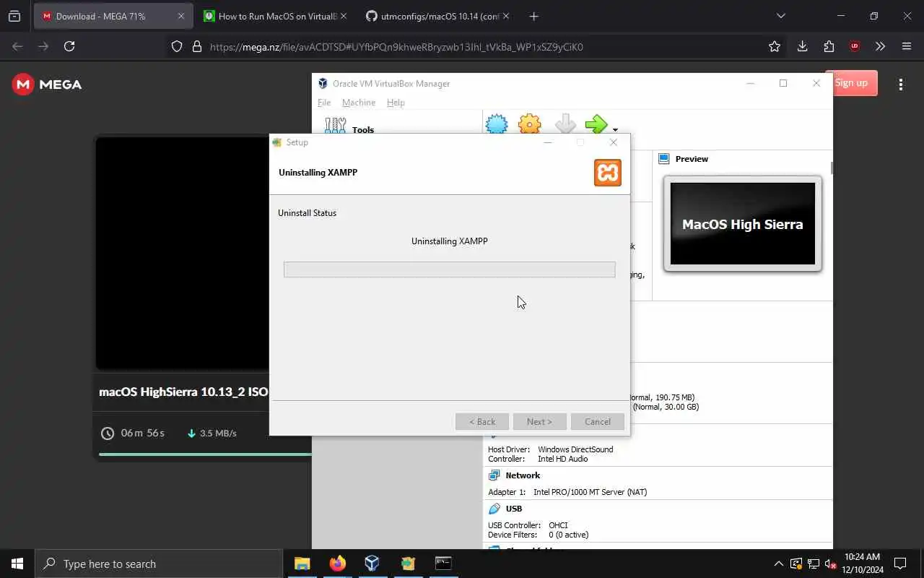Open the File menu in VirtualBox

(324, 103)
